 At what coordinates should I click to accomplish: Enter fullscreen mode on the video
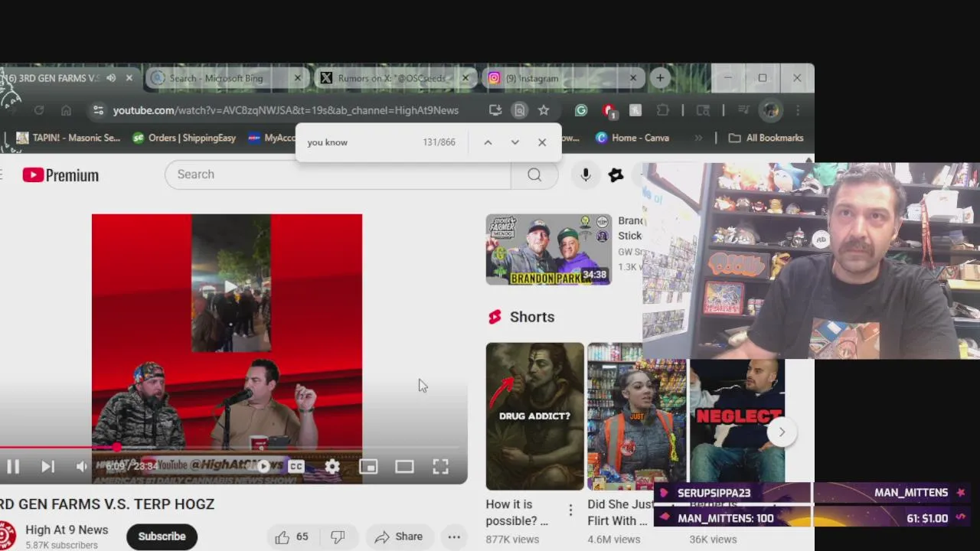(x=440, y=466)
